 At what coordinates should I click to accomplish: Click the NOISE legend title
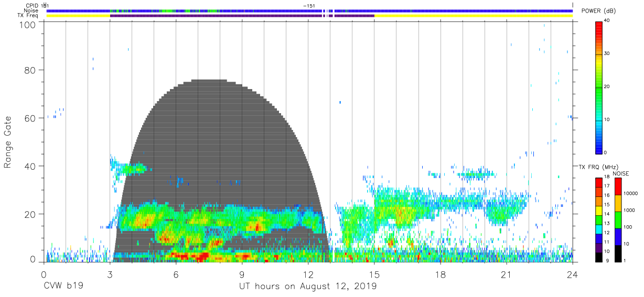(x=620, y=173)
